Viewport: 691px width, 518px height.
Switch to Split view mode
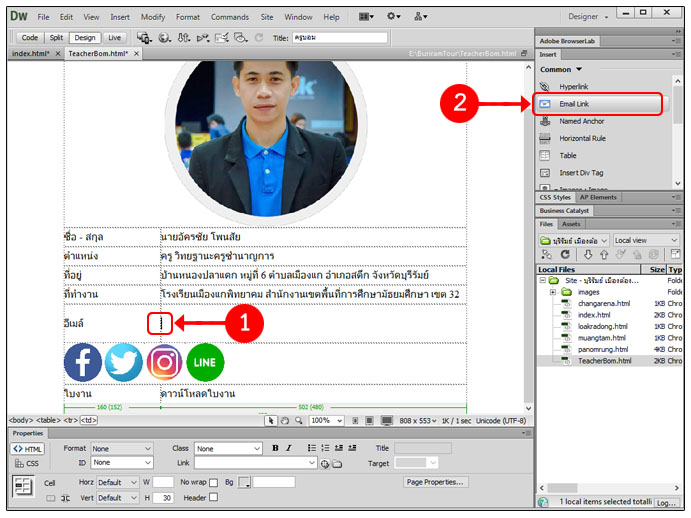(x=57, y=37)
